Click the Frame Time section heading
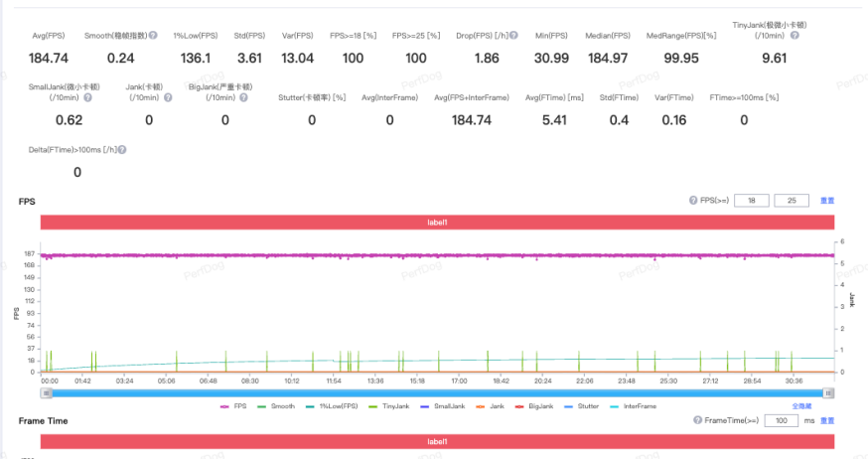868x459 pixels. [x=43, y=421]
